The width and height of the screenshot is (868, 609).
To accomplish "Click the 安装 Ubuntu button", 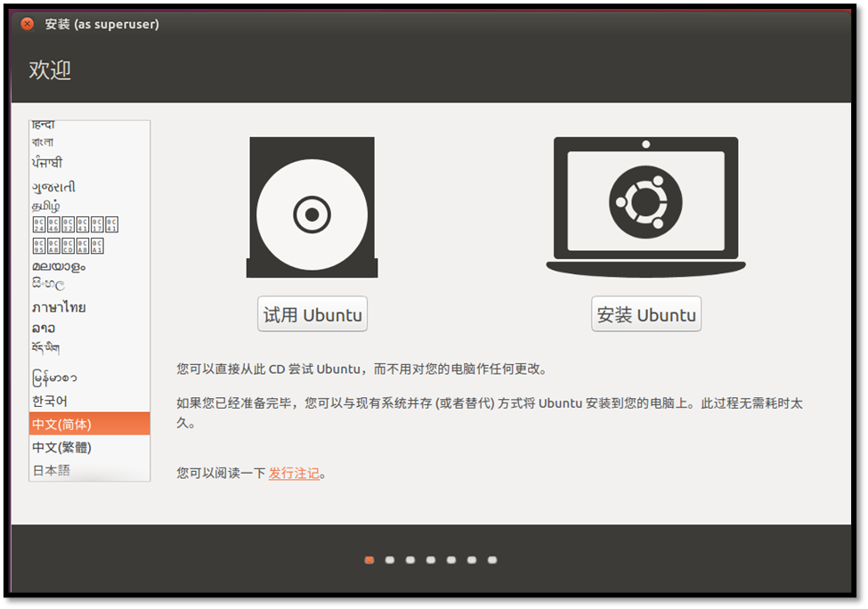I will point(646,314).
